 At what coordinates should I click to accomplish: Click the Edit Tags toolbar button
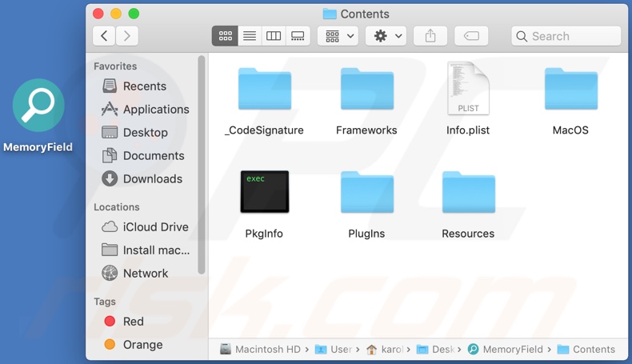[x=471, y=36]
